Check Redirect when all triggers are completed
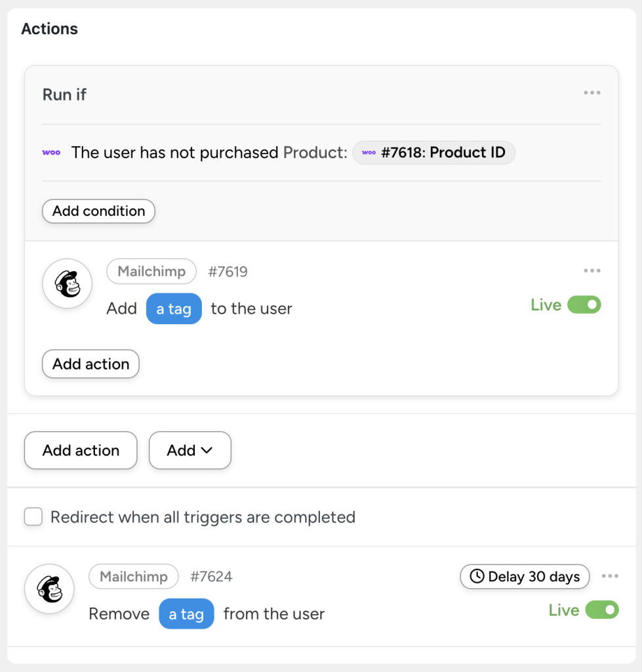 point(33,517)
